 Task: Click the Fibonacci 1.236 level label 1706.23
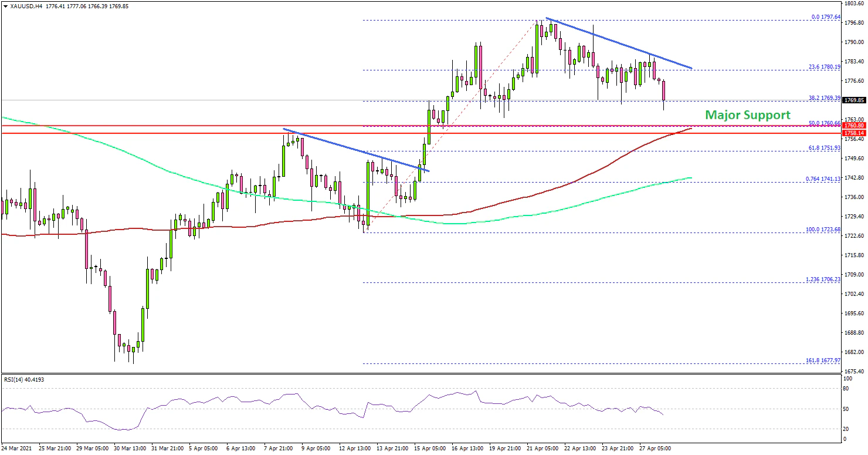pyautogui.click(x=823, y=279)
